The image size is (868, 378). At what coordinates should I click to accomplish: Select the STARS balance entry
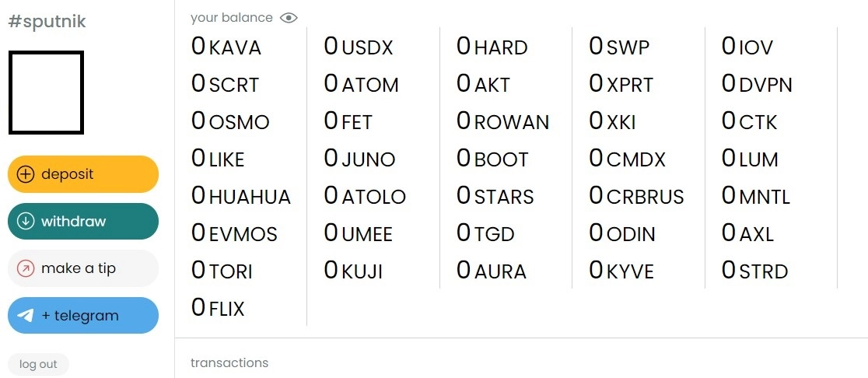(x=495, y=196)
